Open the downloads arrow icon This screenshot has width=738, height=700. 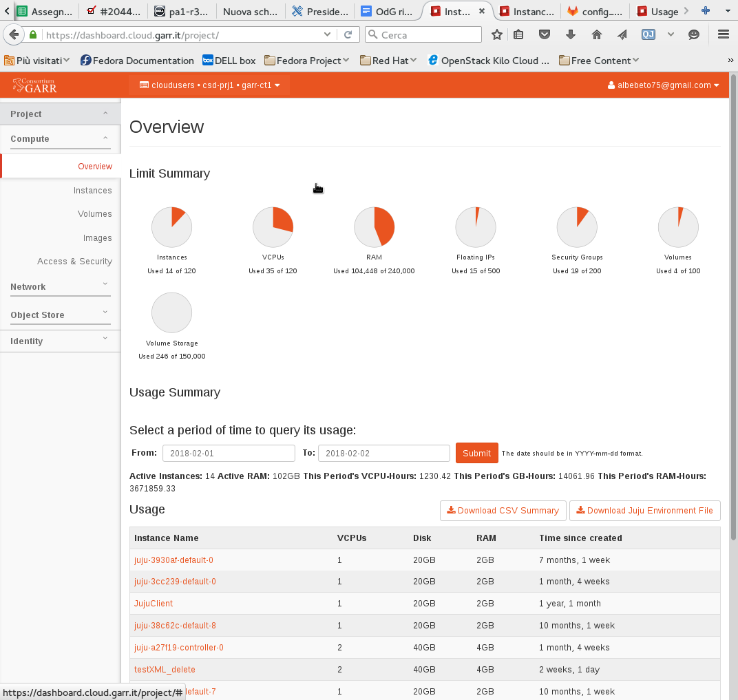tap(571, 34)
